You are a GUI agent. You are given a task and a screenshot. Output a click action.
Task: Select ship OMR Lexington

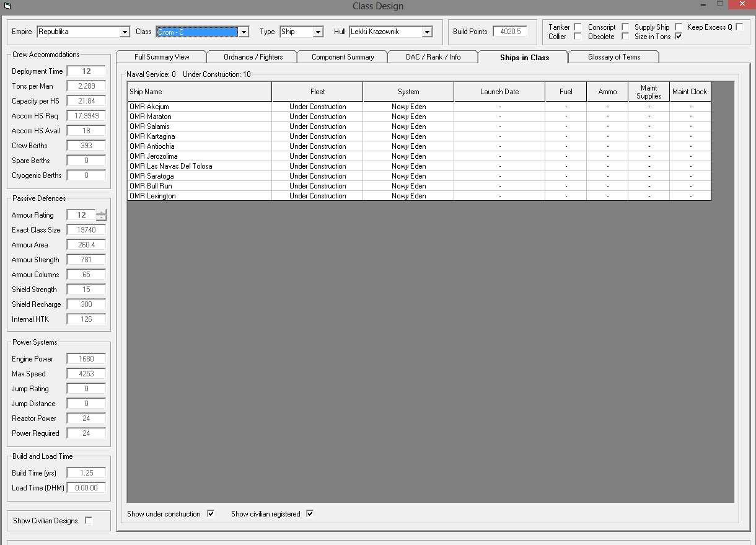(x=200, y=196)
